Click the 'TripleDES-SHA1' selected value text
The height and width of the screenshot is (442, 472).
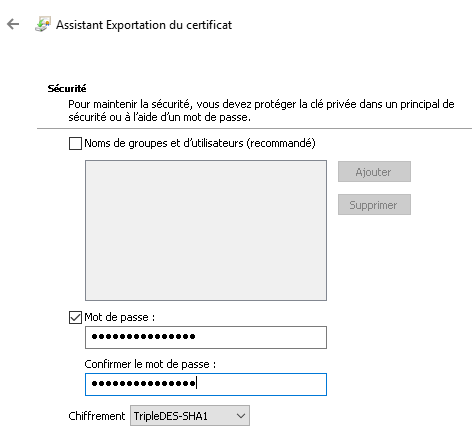pos(171,416)
